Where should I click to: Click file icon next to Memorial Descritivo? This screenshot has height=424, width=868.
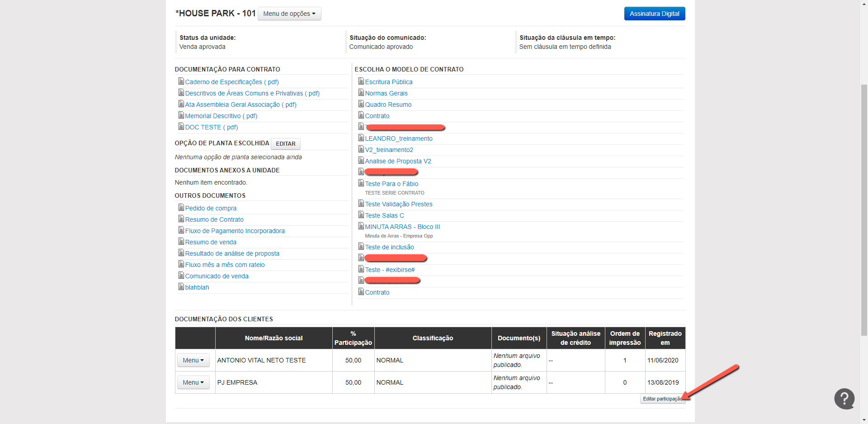(x=181, y=115)
